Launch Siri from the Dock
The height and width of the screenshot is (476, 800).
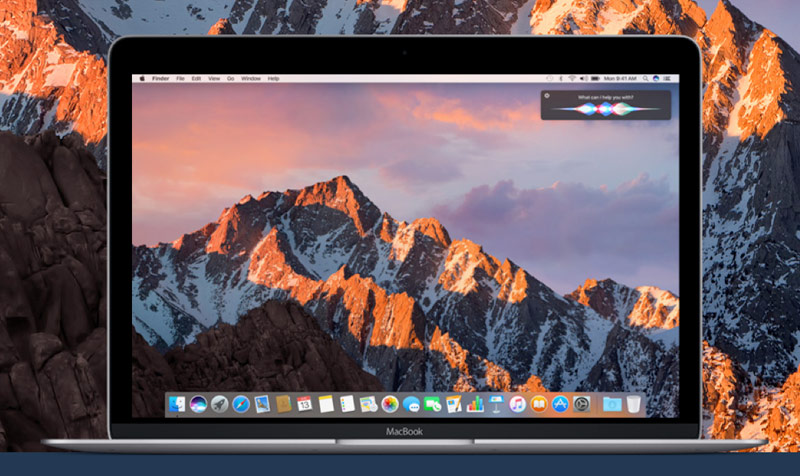[x=198, y=405]
